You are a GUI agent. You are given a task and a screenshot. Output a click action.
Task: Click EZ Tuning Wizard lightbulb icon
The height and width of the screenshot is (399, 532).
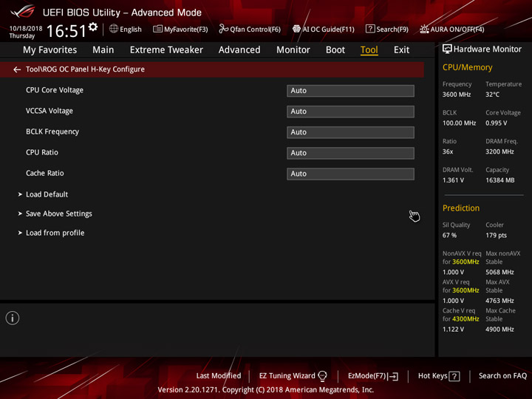coord(322,376)
